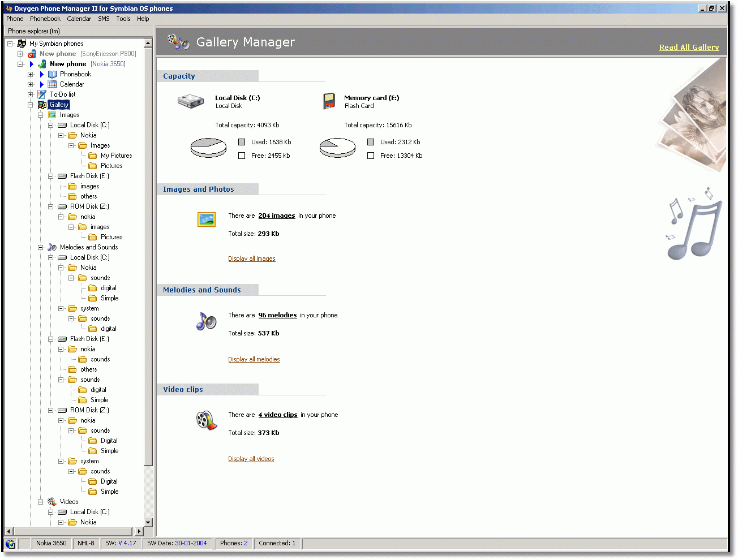Click the Read All Gallery link
738x560 pixels.
689,48
